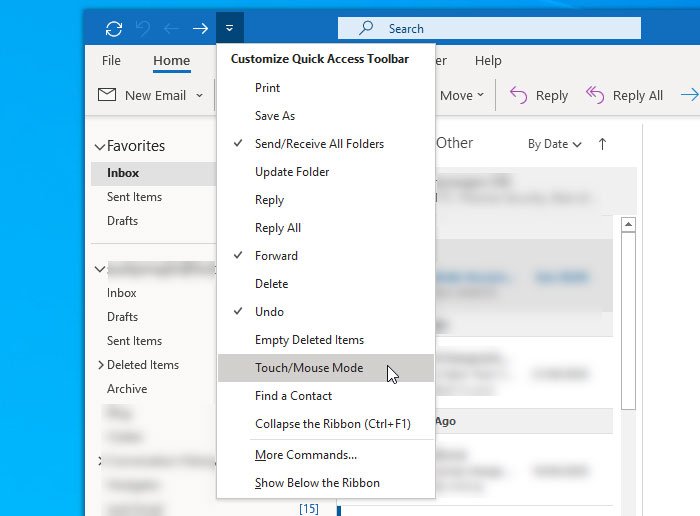The width and height of the screenshot is (700, 516).
Task: Toggle Reply in Customize menu
Action: pos(325,200)
